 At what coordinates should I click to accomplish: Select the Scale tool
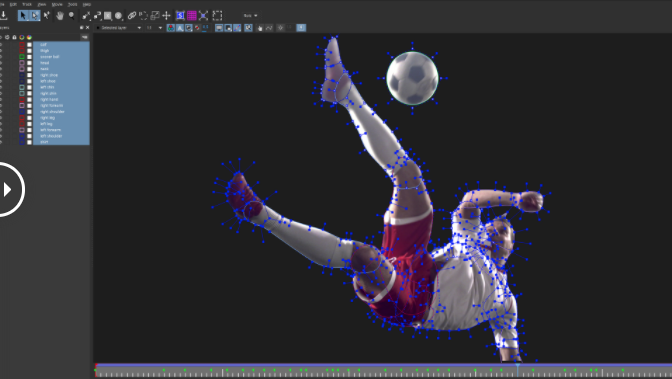pos(155,16)
